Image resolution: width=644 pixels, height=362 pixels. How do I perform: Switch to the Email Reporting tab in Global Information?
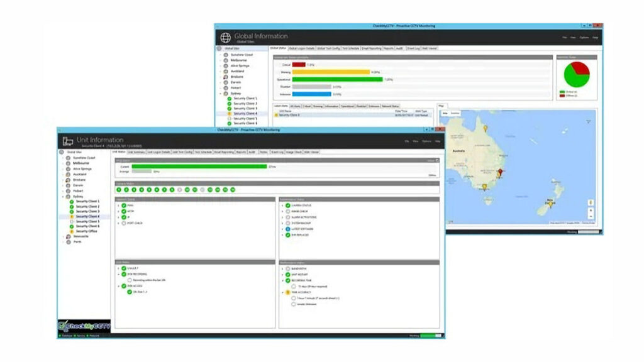(372, 48)
